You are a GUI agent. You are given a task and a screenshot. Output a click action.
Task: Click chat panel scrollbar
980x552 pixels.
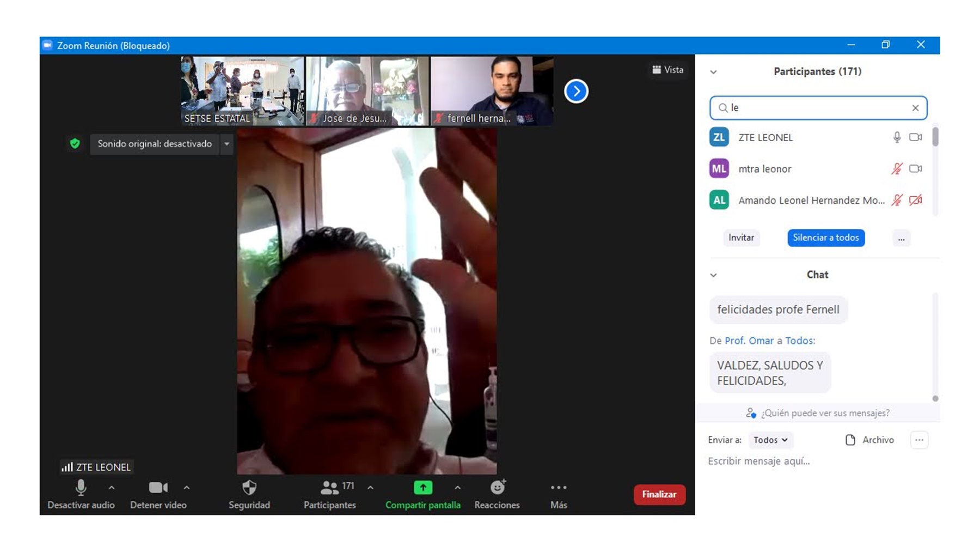pos(935,398)
